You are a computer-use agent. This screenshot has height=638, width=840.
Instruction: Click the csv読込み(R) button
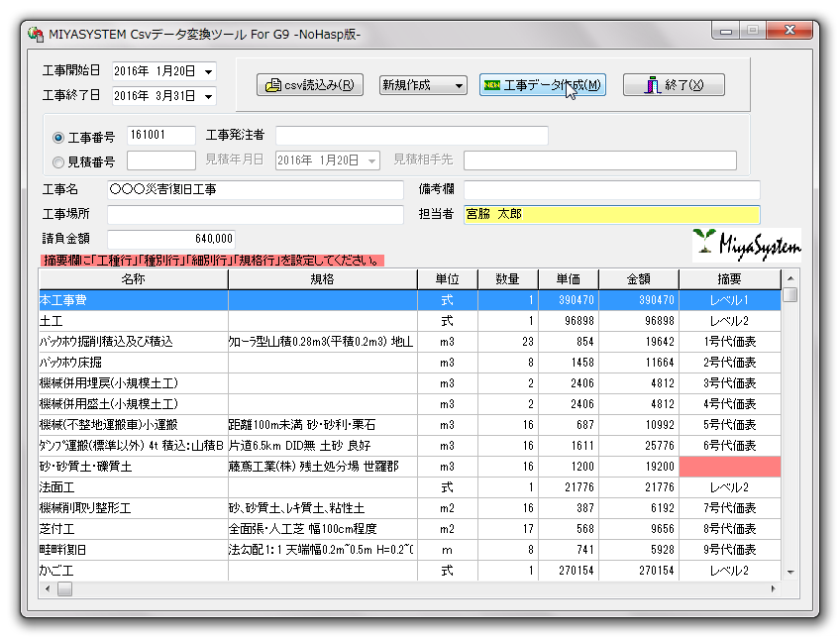point(310,85)
